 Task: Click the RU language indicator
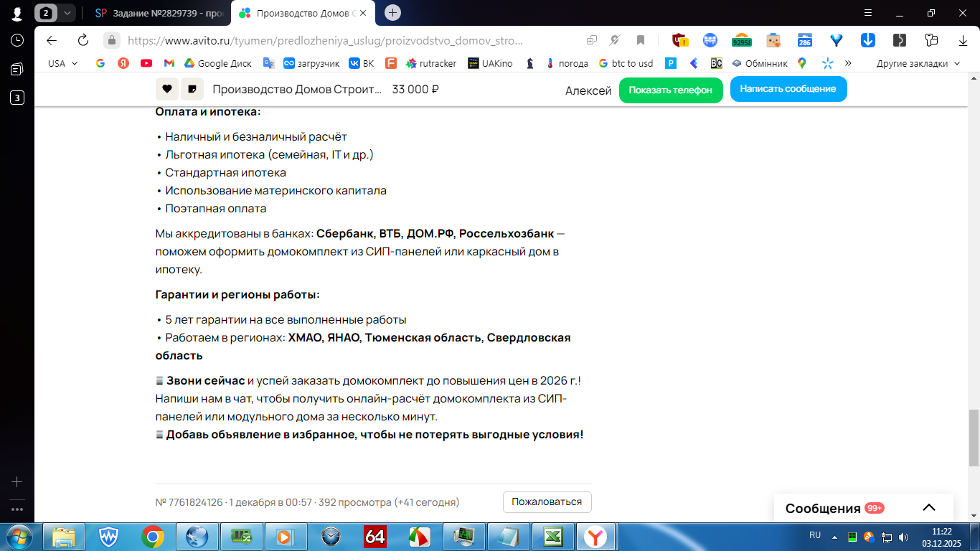tap(815, 535)
